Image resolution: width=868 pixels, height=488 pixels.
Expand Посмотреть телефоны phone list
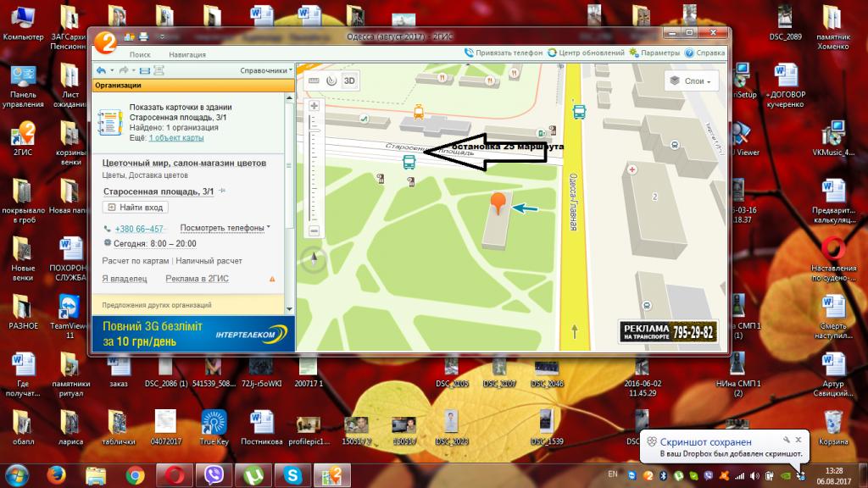point(225,228)
